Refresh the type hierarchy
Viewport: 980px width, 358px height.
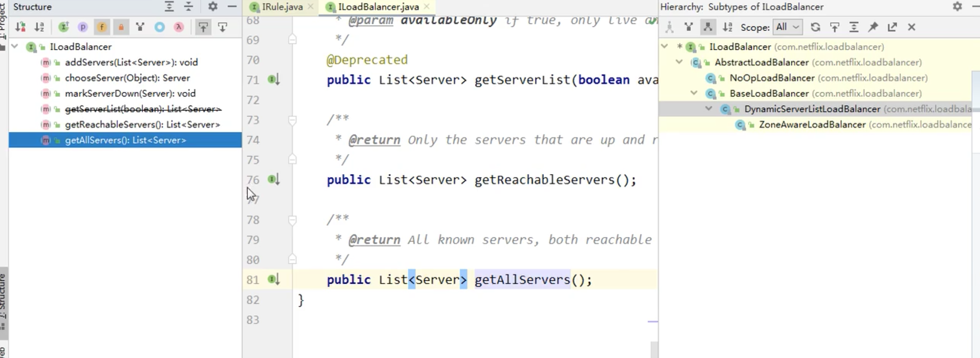click(815, 27)
